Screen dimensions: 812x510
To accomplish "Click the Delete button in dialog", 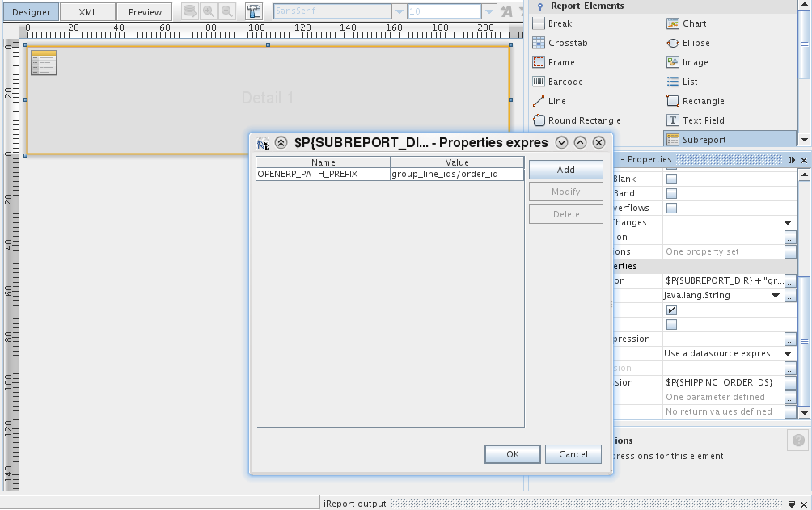I will tap(565, 214).
